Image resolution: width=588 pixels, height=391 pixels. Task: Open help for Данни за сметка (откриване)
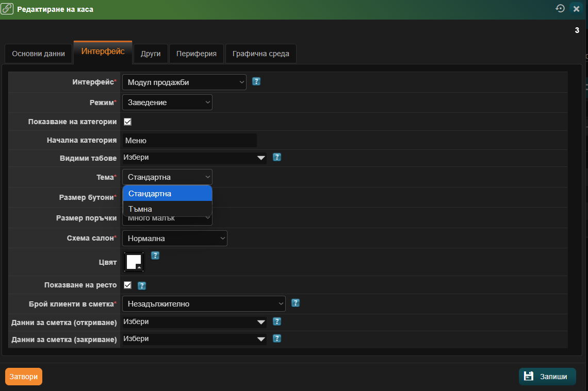pyautogui.click(x=277, y=321)
